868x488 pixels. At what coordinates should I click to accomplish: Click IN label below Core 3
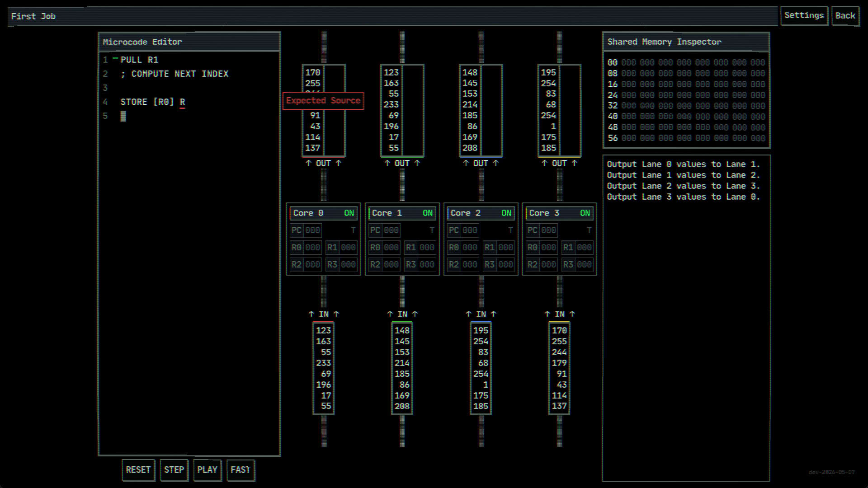560,314
